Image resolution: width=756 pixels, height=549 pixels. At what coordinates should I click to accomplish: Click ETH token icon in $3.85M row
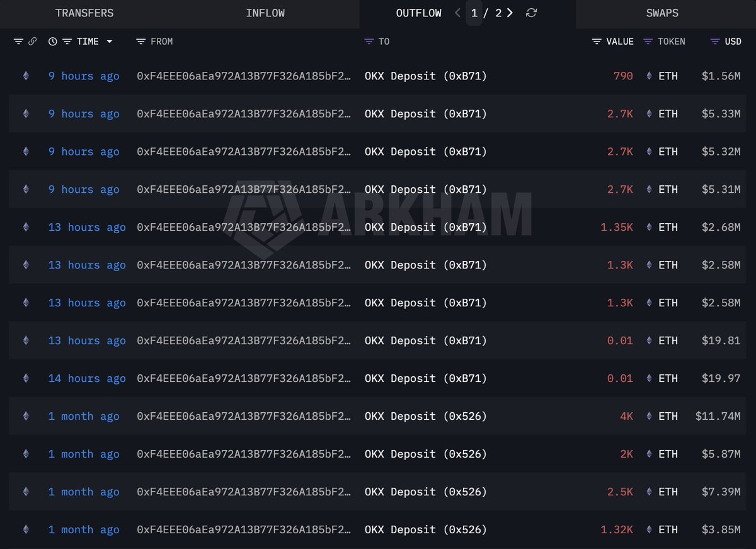pos(650,529)
